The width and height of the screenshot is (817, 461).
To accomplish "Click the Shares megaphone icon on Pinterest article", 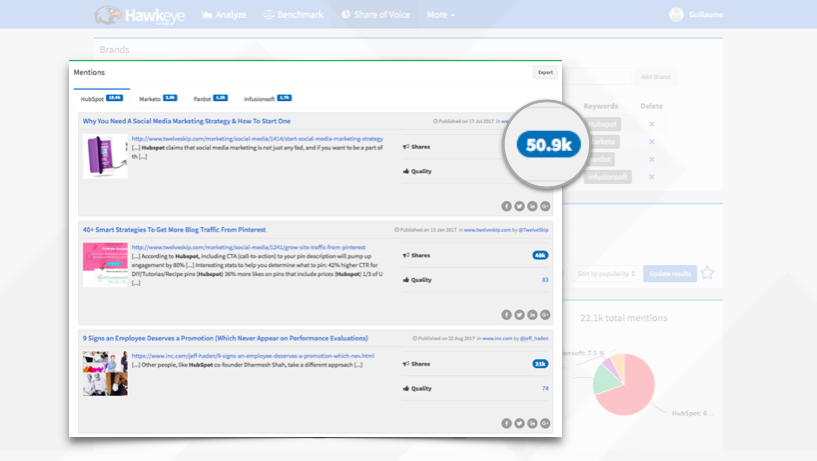I will pos(406,255).
